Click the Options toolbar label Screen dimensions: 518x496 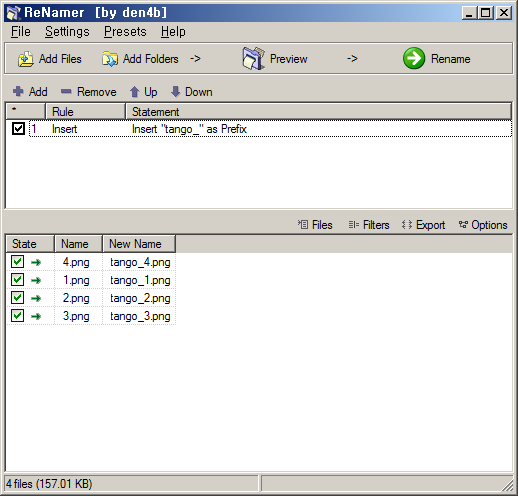point(489,225)
